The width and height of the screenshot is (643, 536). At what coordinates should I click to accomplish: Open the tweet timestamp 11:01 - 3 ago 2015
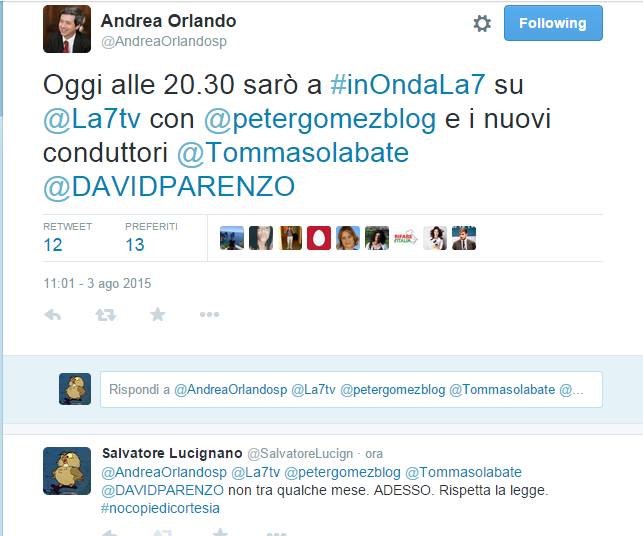coord(97,283)
